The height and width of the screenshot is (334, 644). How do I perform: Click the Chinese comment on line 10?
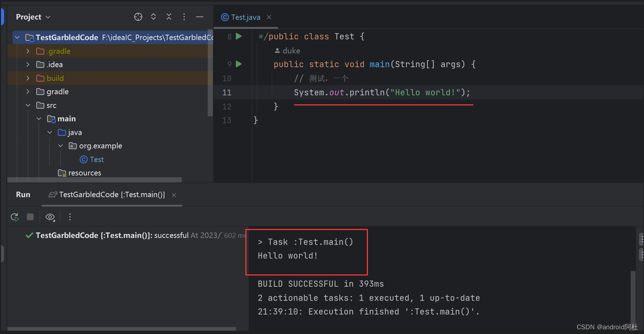tap(321, 78)
